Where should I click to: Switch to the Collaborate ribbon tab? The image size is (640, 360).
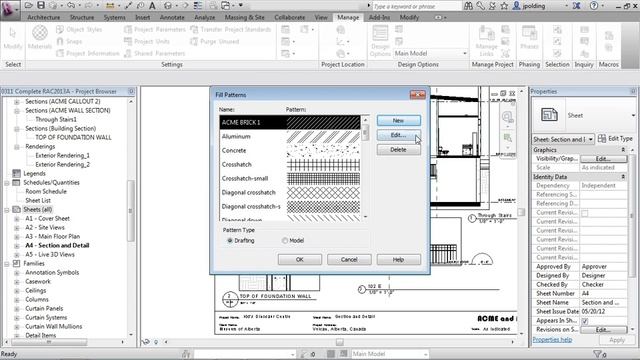[289, 17]
